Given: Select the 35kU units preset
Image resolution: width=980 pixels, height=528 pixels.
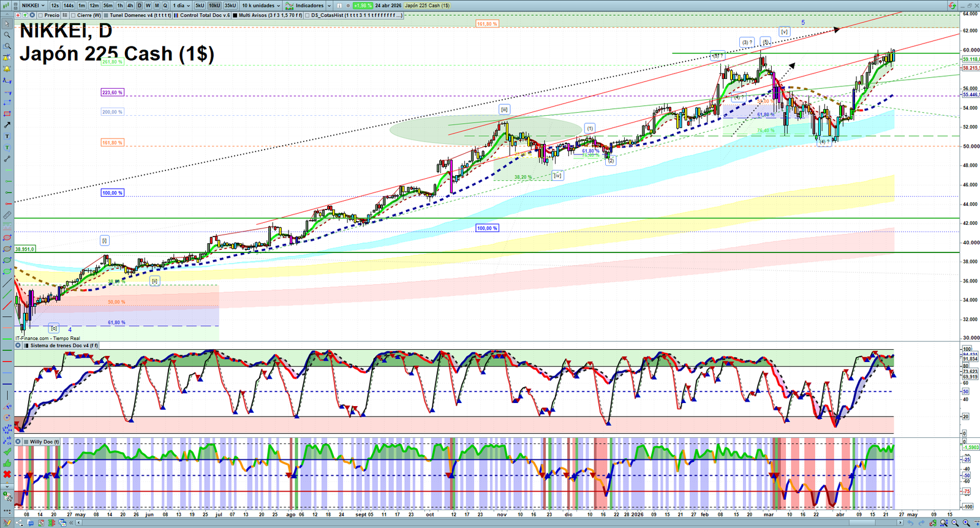Looking at the screenshot, I should point(230,6).
